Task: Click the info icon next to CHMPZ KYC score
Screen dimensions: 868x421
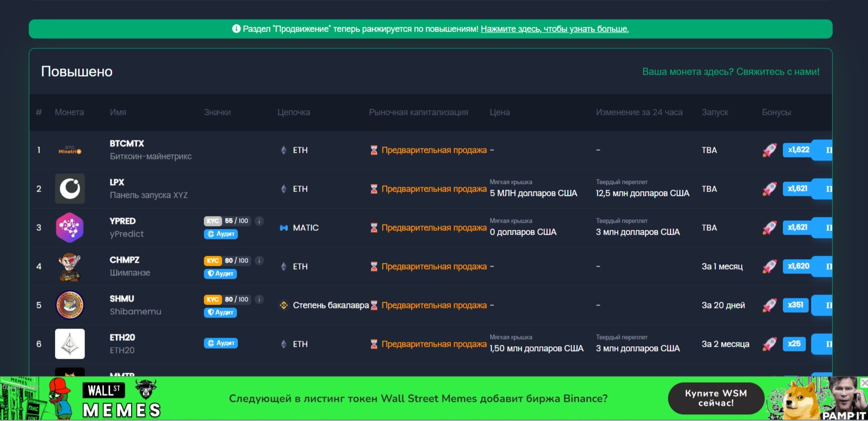Action: coord(259,261)
